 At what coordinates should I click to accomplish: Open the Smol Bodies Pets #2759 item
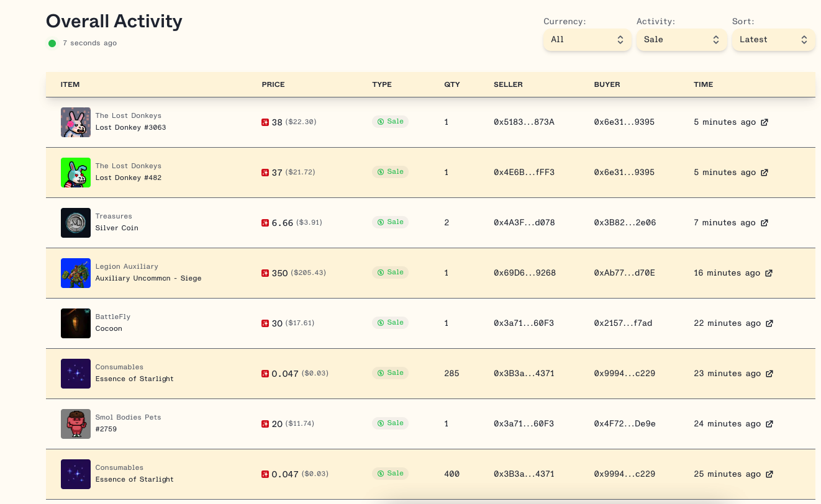pos(106,430)
